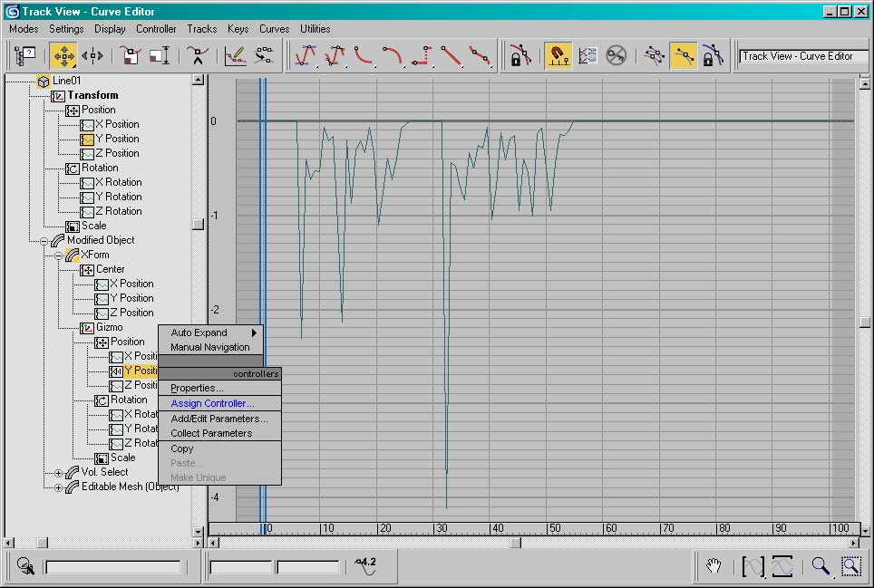Click Zoom Horizontal Extents icon
Screen dimensions: 874x588
tap(753, 566)
